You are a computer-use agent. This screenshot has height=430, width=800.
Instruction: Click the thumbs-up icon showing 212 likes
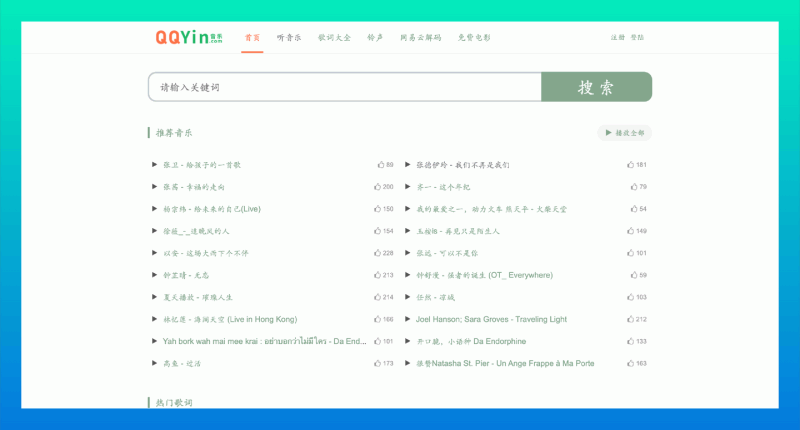631,319
